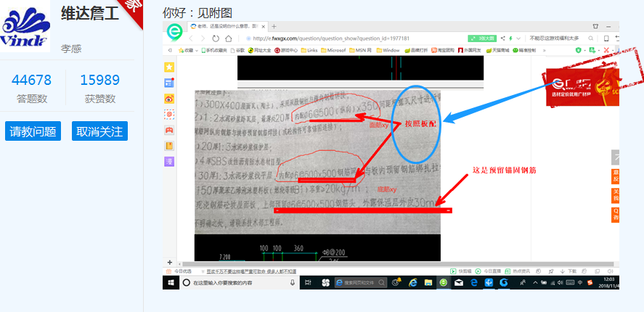Click the 今日优选 status bar item

[x=179, y=271]
